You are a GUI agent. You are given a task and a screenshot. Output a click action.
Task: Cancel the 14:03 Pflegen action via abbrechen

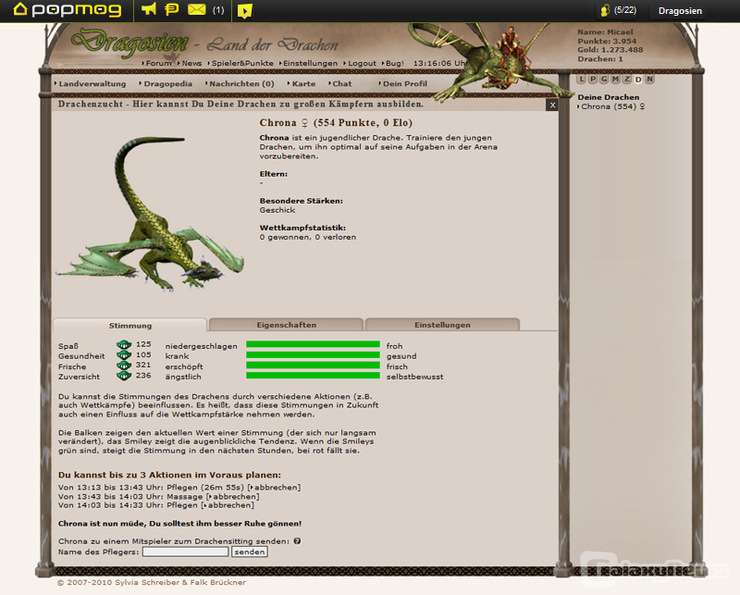(228, 505)
